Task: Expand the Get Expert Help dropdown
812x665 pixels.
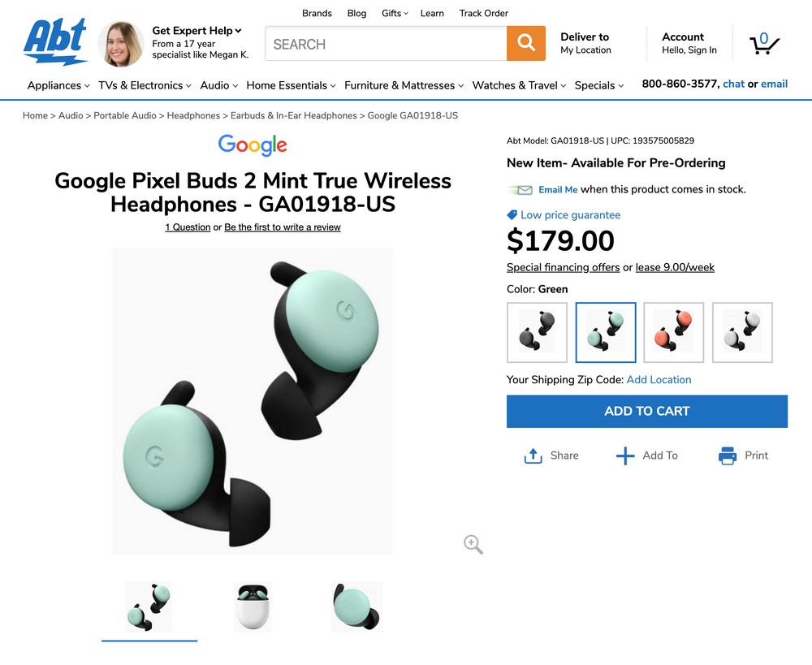Action: [x=197, y=31]
